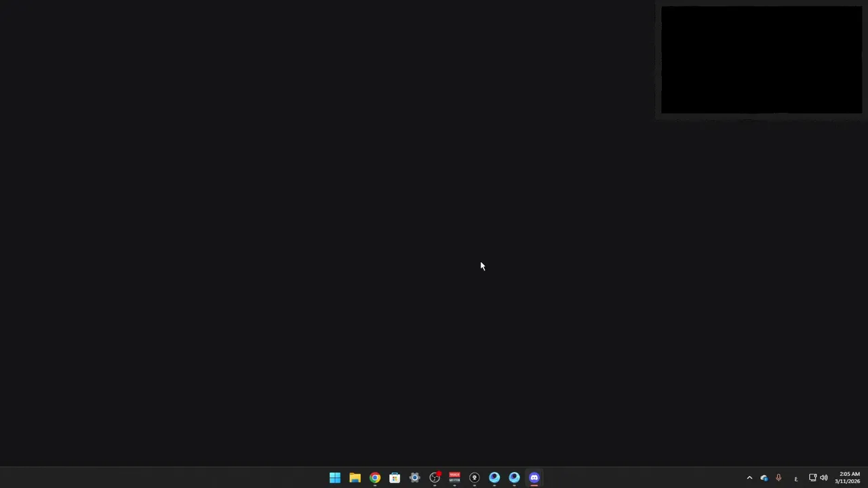Open the round webcam app taskbar icon
868x488 pixels.
pos(474,478)
